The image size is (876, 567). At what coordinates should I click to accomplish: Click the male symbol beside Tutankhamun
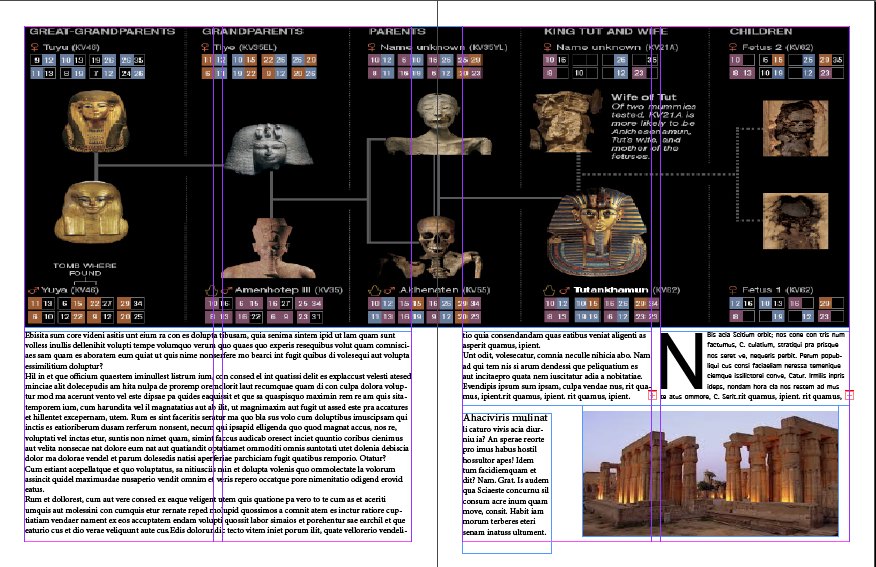(x=564, y=290)
